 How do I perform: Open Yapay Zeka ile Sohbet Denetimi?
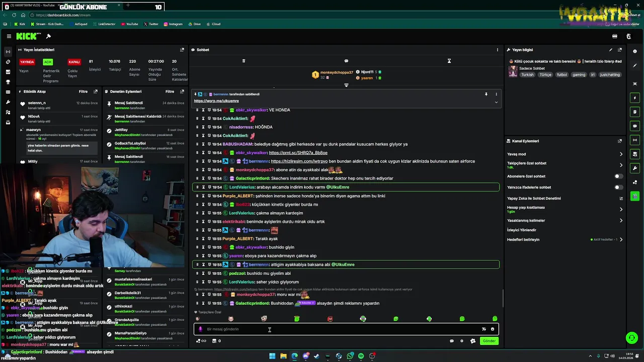[534, 199]
